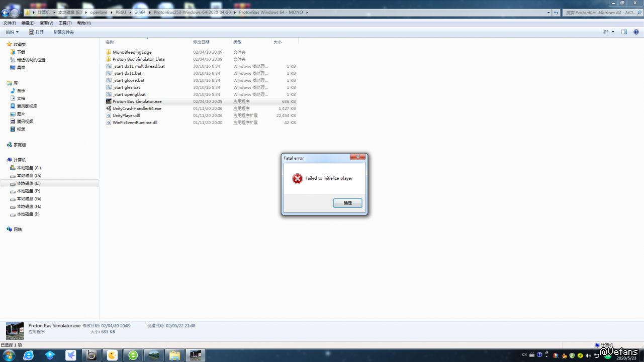Expand the address bar history dropdown
Screen dimensions: 644x362
pos(548,13)
